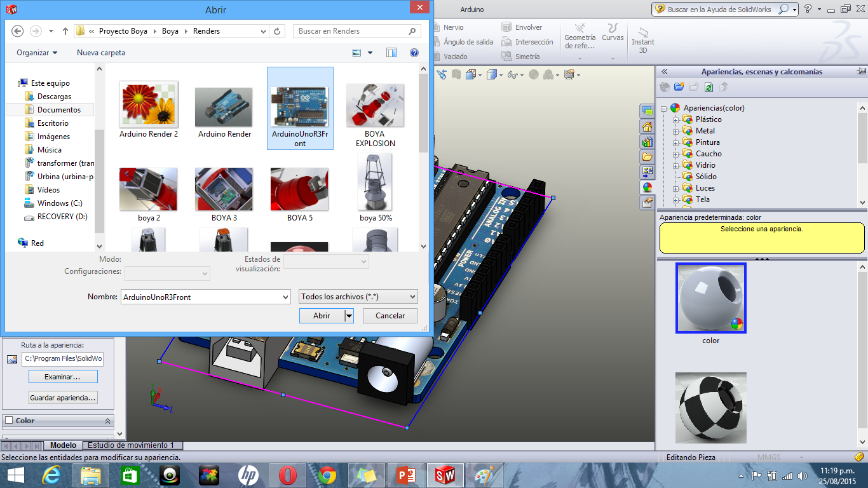Click the Envolver feature tool
This screenshot has height=488, width=868.
pyautogui.click(x=522, y=27)
